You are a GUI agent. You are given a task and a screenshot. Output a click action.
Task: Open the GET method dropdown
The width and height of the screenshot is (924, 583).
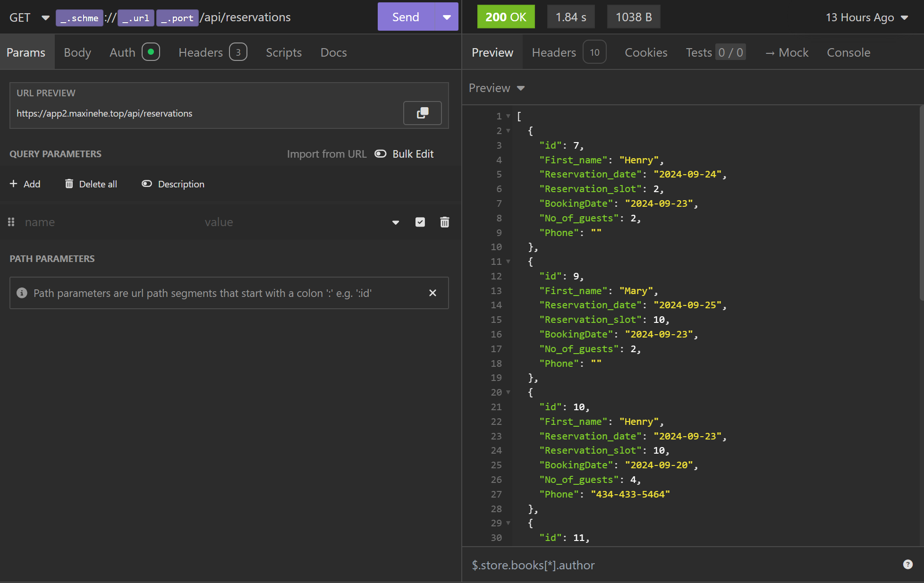(x=28, y=17)
